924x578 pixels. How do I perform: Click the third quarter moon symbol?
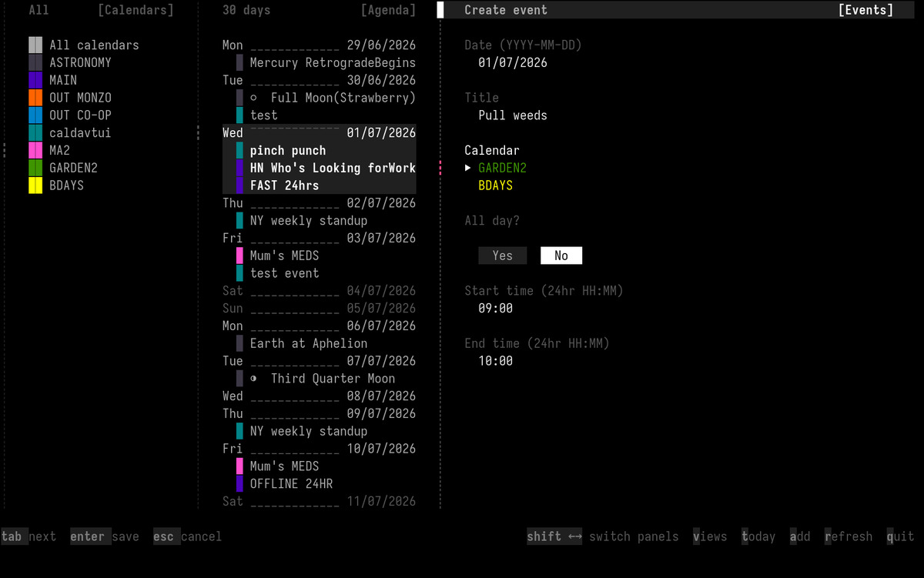[x=253, y=379]
